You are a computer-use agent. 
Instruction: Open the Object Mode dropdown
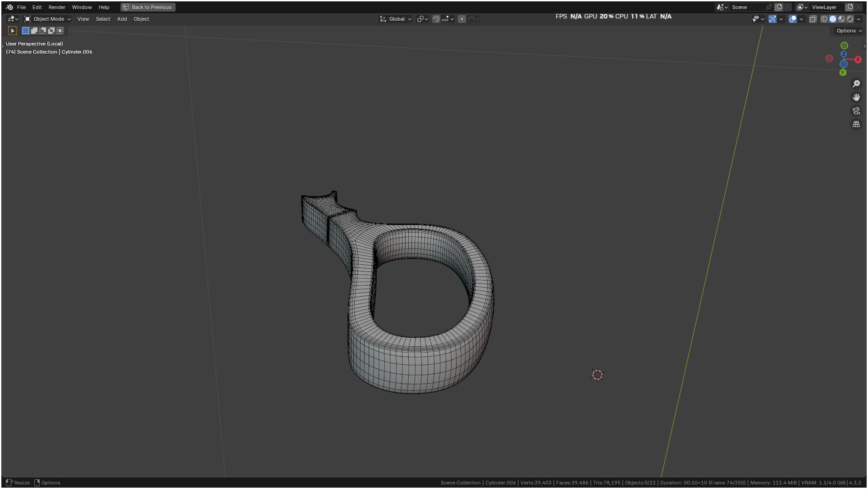coord(47,19)
